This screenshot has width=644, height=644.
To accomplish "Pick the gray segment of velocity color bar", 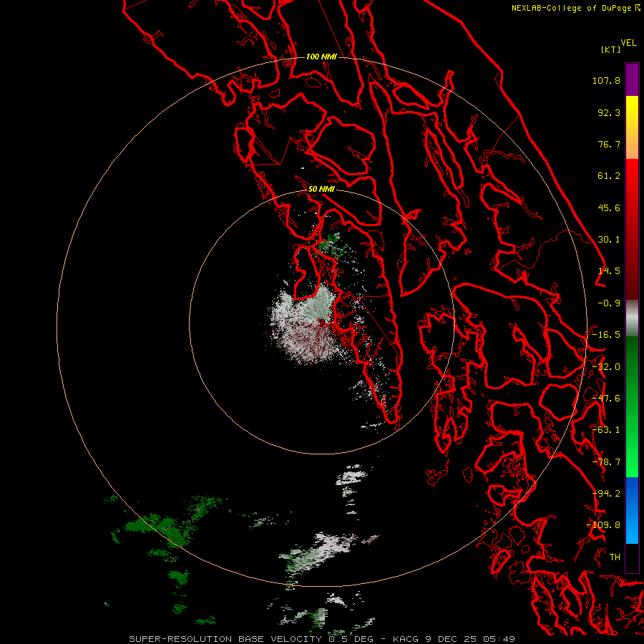I will [x=632, y=318].
